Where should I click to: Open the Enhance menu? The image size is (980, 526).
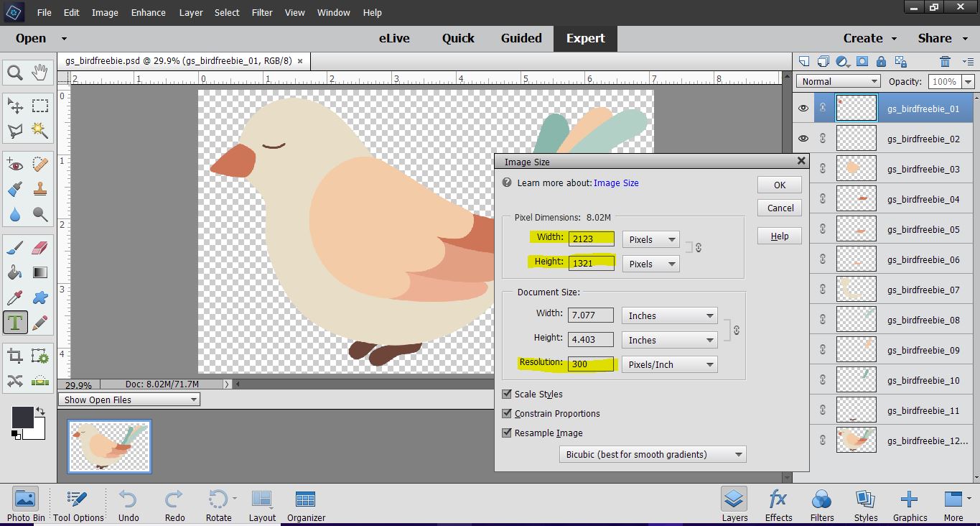pos(149,12)
